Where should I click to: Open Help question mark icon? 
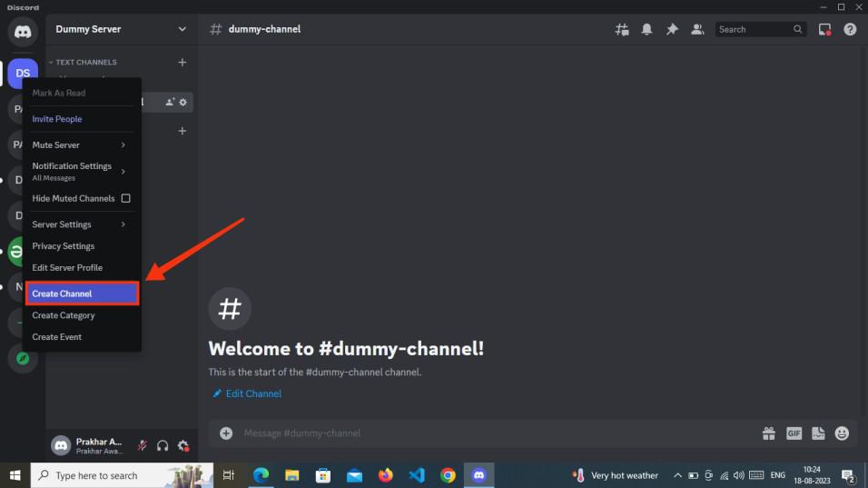pos(850,29)
